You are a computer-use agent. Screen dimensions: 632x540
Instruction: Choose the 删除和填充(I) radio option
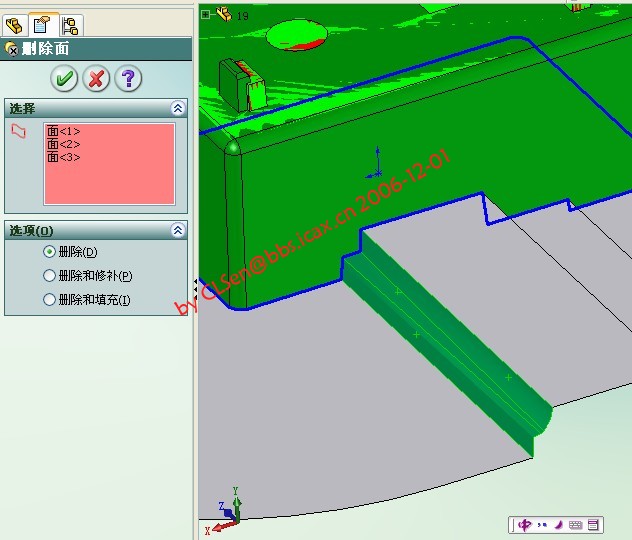coord(49,299)
